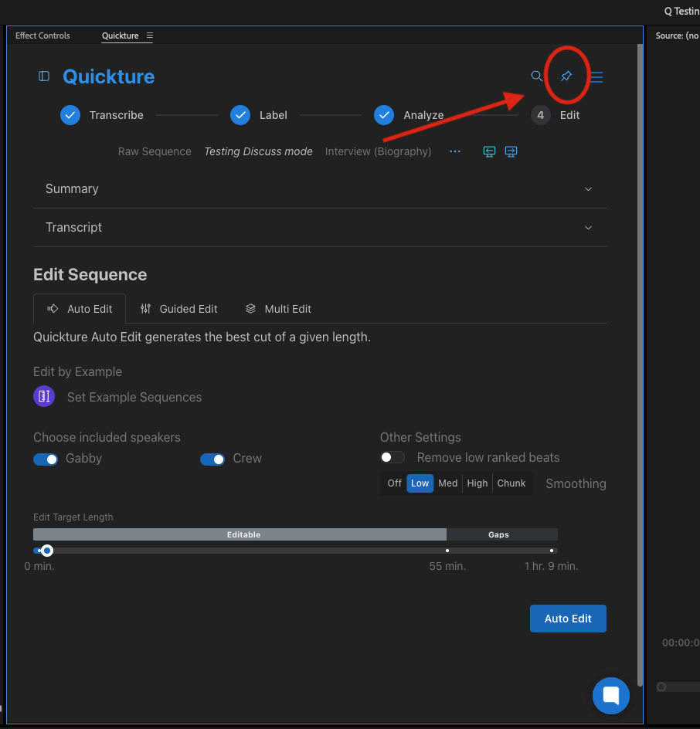
Task: Set smoothing to High
Action: (x=477, y=483)
